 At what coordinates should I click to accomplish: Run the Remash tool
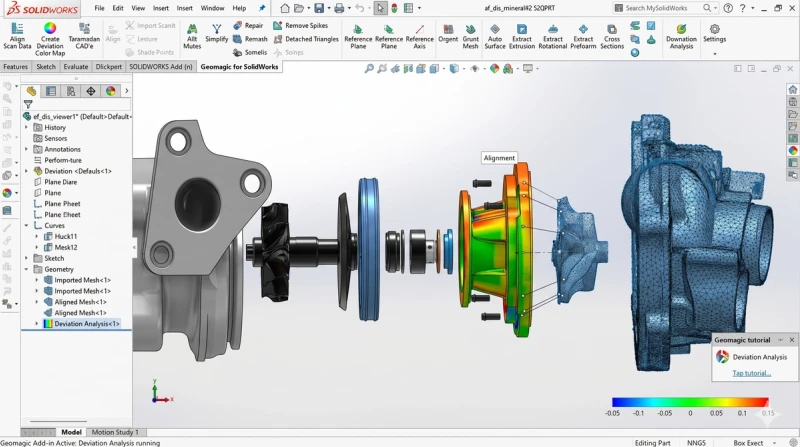pos(250,39)
